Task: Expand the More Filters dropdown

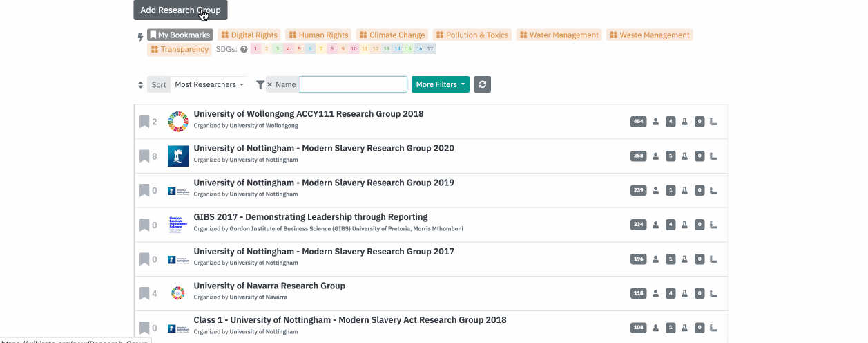Action: click(441, 84)
